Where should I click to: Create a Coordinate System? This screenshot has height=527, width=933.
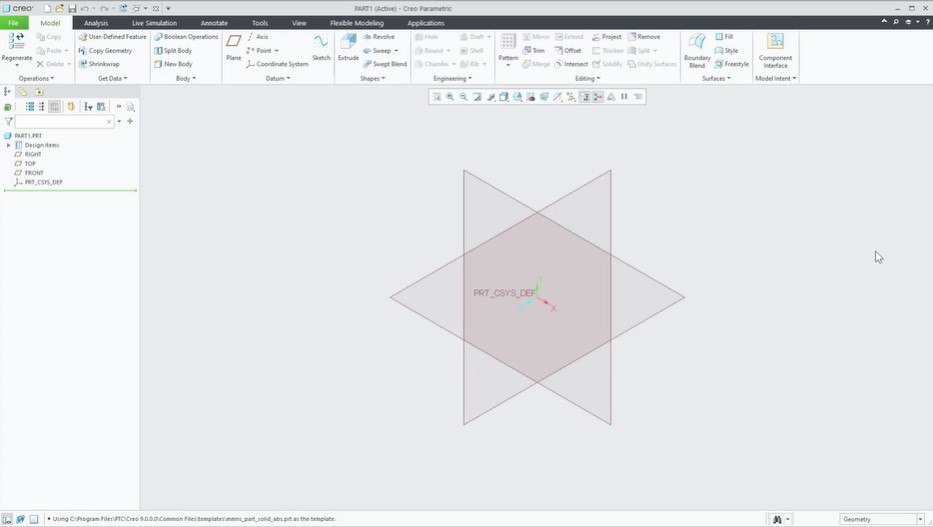(x=277, y=64)
